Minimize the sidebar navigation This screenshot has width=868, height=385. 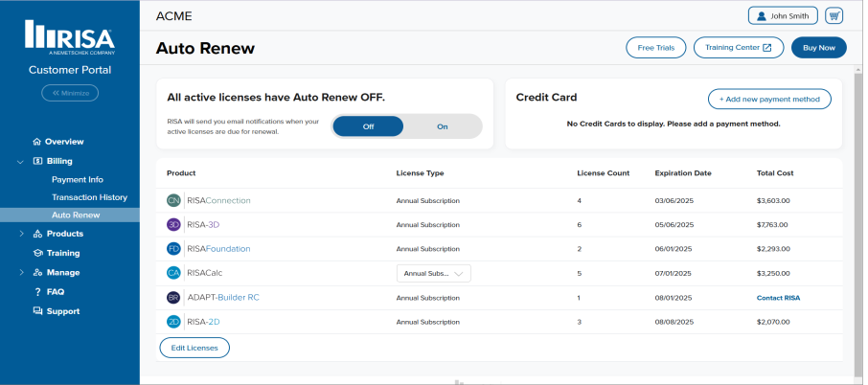coord(70,93)
